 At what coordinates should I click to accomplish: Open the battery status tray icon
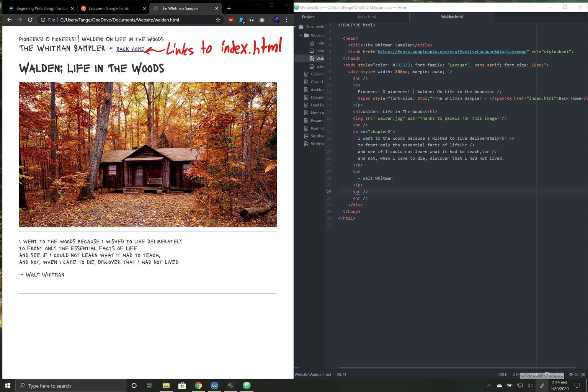click(510, 385)
